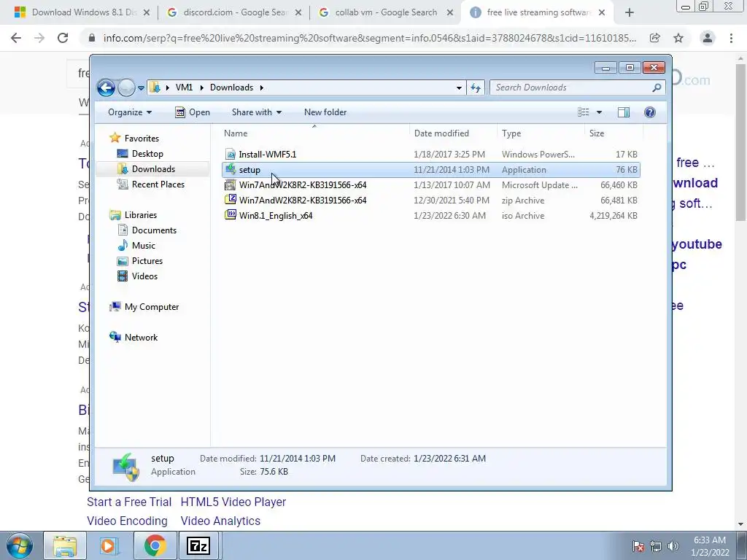747x560 pixels.
Task: Click the Explorer back arrow button
Action: 106,87
